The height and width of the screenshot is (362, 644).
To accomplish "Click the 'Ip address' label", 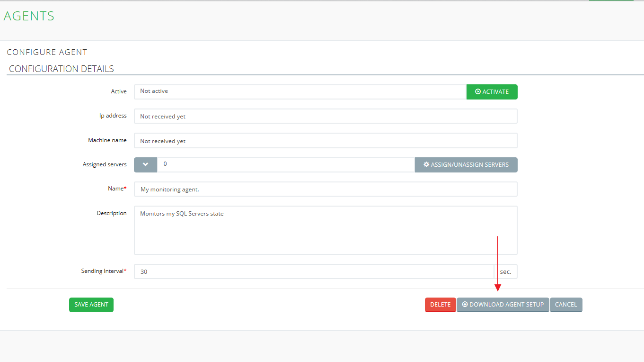I will tap(113, 116).
